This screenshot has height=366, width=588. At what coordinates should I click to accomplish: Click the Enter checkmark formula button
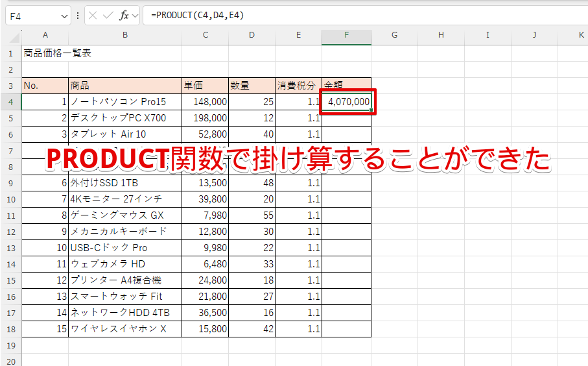(x=108, y=16)
